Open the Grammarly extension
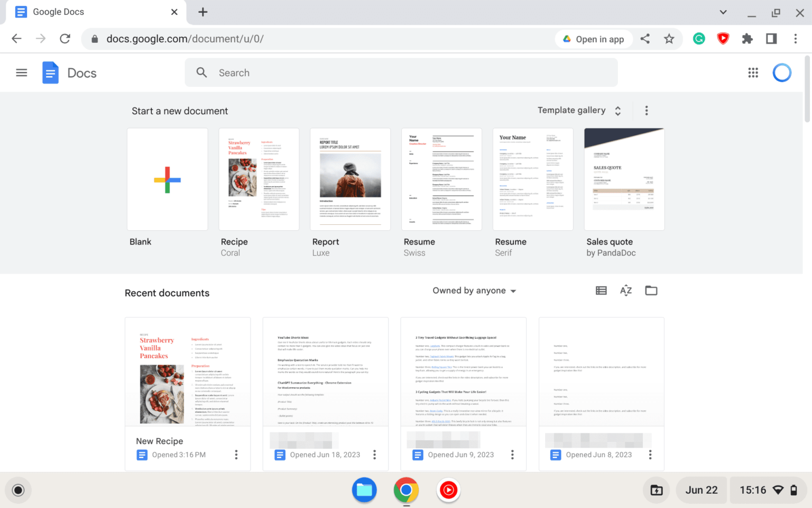The image size is (812, 508). point(699,39)
